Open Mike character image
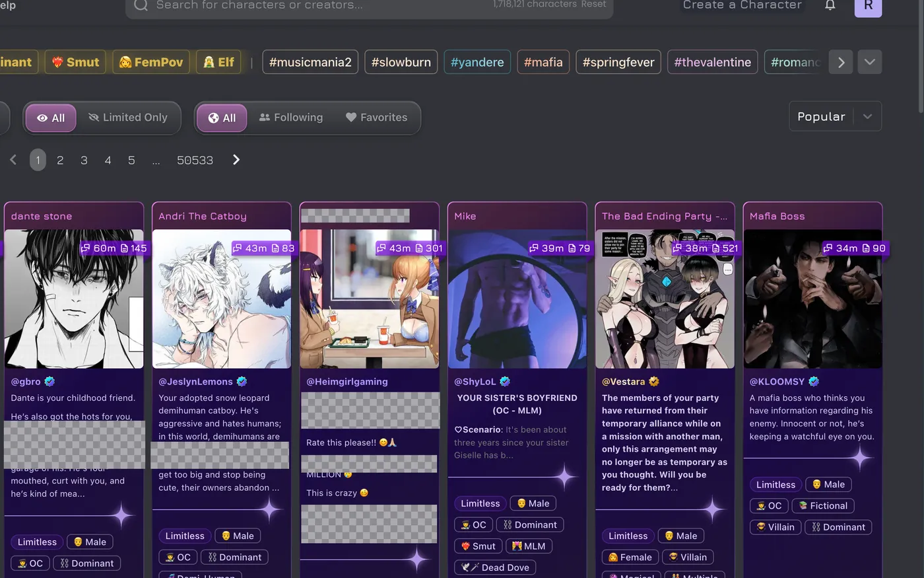 [x=517, y=299]
